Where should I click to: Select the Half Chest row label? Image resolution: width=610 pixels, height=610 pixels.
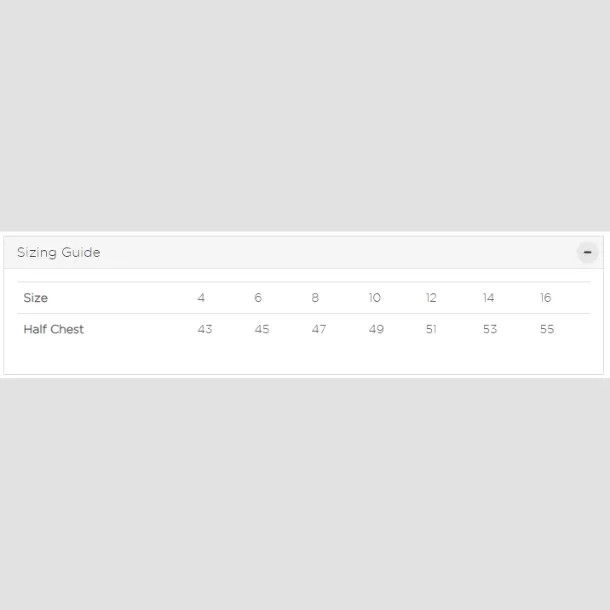pos(53,329)
